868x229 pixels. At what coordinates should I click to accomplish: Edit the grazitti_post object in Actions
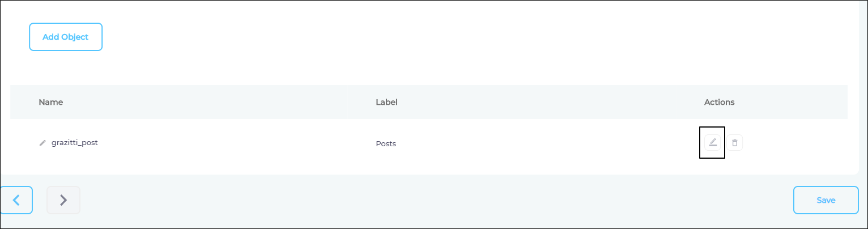point(713,142)
